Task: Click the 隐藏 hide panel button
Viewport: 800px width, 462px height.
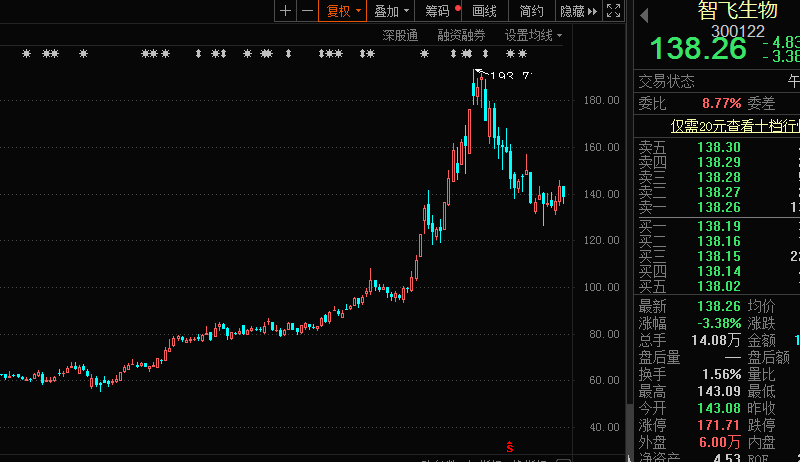Action: [x=572, y=11]
